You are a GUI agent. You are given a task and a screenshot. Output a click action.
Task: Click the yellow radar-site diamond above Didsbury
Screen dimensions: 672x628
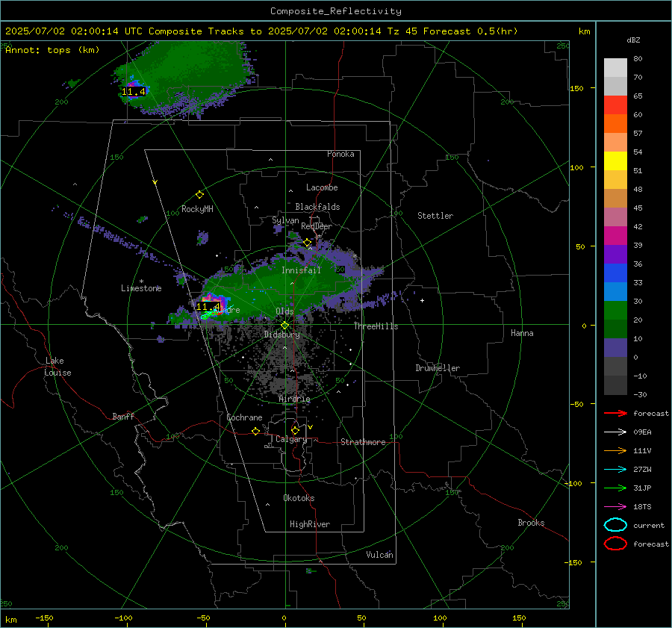tap(284, 325)
